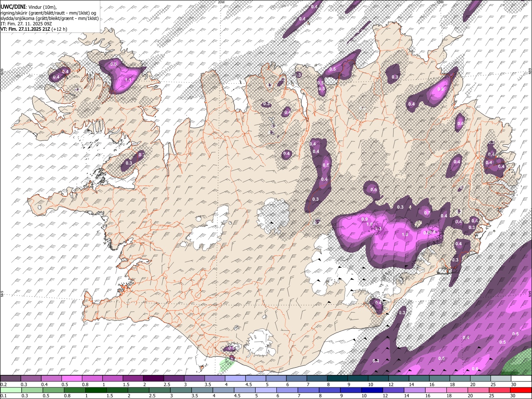Image resolution: width=532 pixels, height=399 pixels.
Task: Click the 2 label on the lower scale
Action: click(x=129, y=396)
